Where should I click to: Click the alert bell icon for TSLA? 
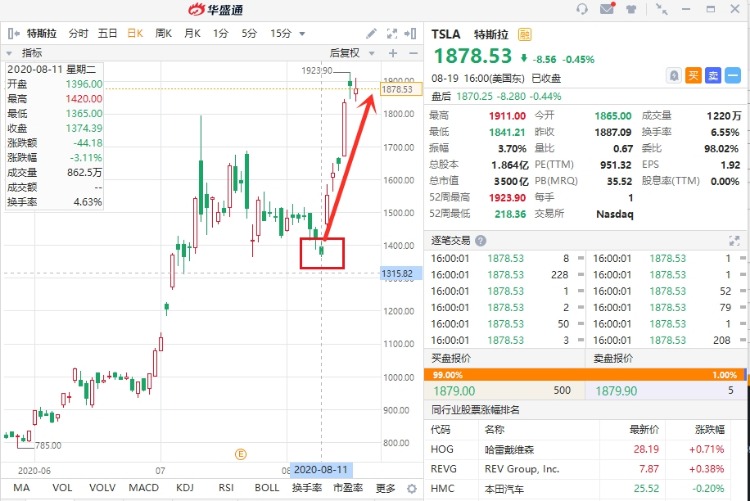tap(673, 76)
